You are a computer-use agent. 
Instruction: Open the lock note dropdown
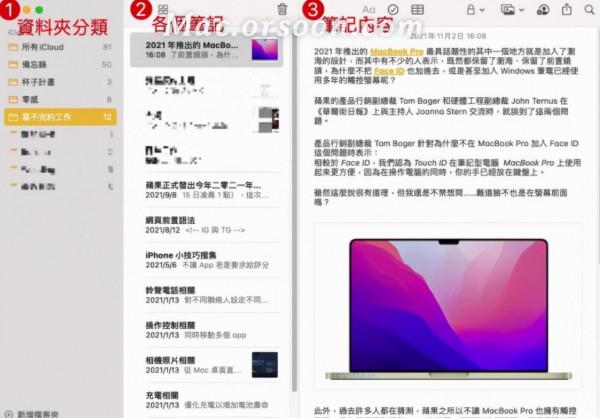point(475,10)
